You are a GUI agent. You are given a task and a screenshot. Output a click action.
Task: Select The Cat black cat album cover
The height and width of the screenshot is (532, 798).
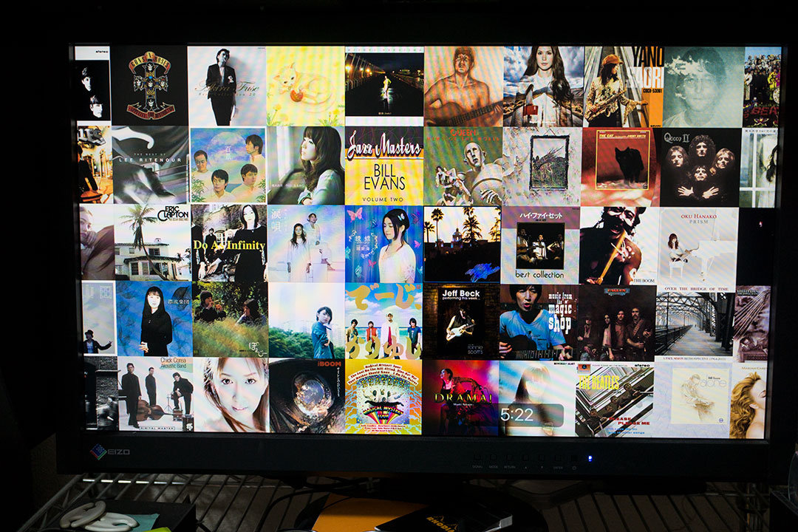pos(621,167)
